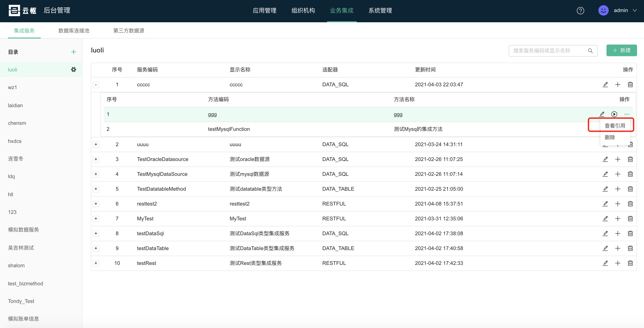
Task: Open the 系统管理 top menu
Action: (380, 10)
